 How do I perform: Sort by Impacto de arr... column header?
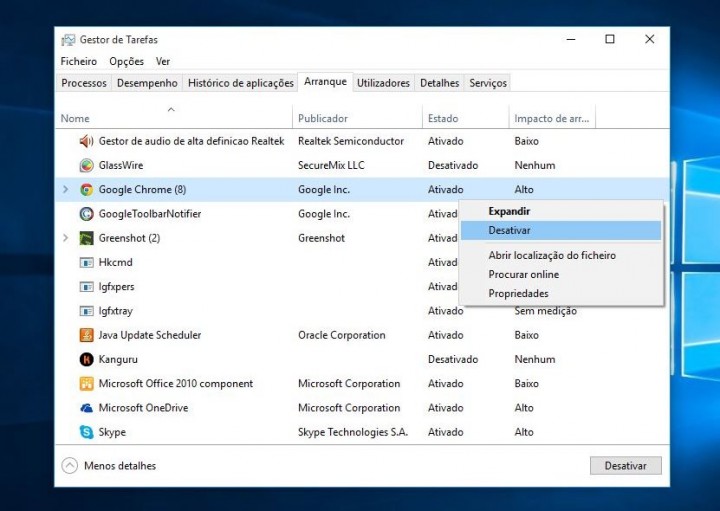pyautogui.click(x=551, y=118)
